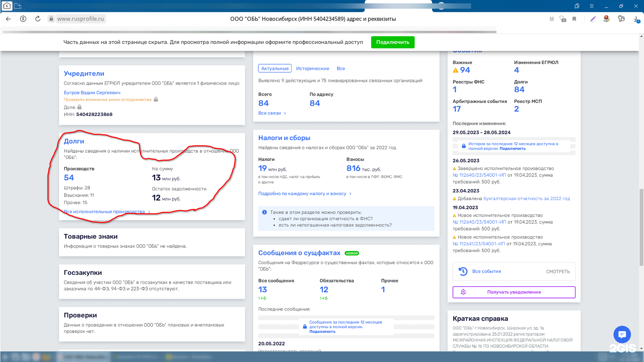Open the Учредители section heading

(x=84, y=73)
